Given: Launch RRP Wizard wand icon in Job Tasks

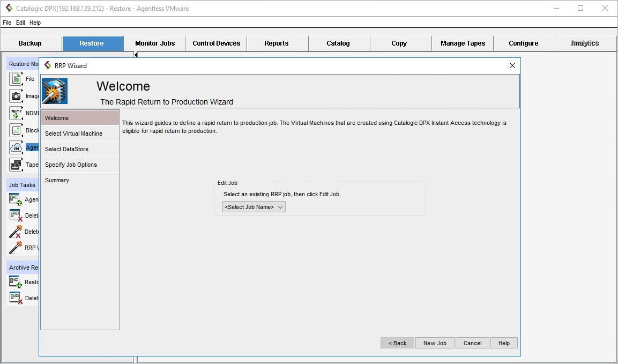Looking at the screenshot, I should click(16, 248).
